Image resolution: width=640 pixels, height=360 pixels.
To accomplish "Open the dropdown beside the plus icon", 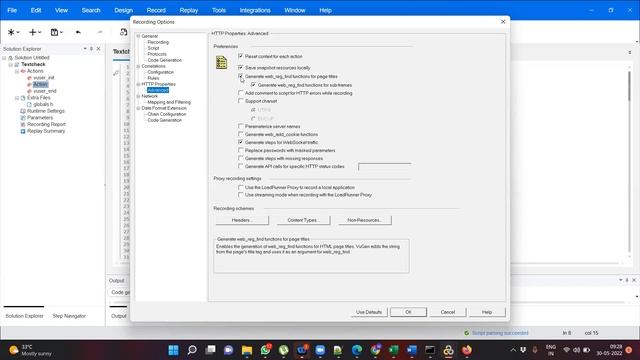I will click(40, 32).
